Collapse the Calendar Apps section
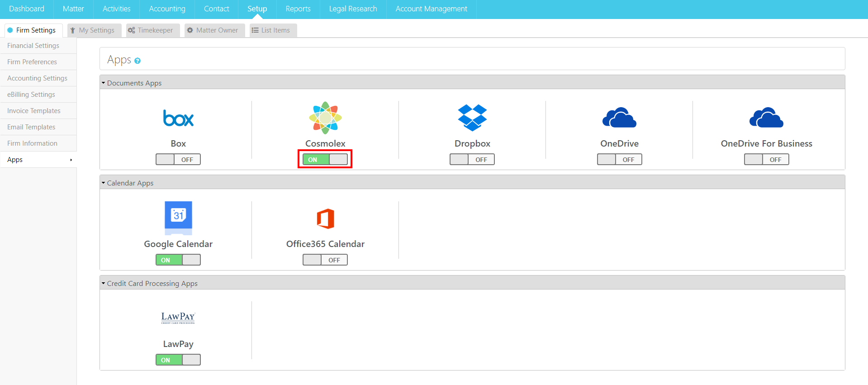This screenshot has height=385, width=868. pyautogui.click(x=103, y=183)
